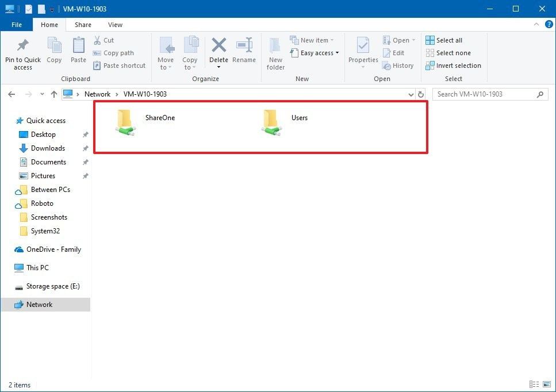This screenshot has height=392, width=556.
Task: Expand the Delete dropdown arrow
Action: (219, 67)
